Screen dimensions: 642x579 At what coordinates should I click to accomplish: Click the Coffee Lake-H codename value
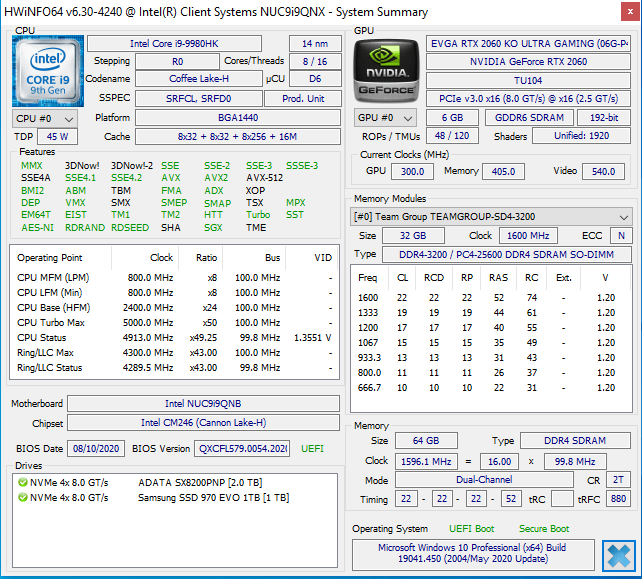coord(199,79)
